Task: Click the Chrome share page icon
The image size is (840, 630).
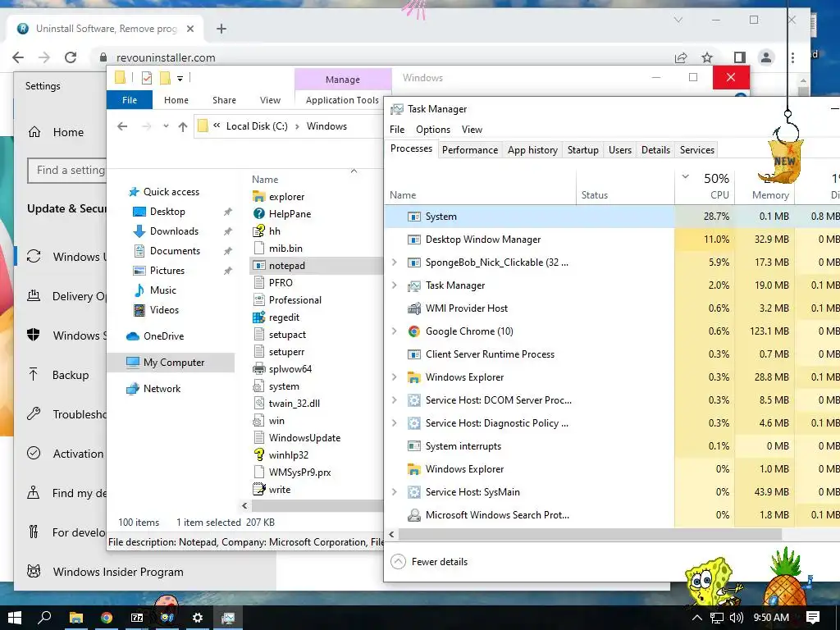Action: (x=681, y=57)
